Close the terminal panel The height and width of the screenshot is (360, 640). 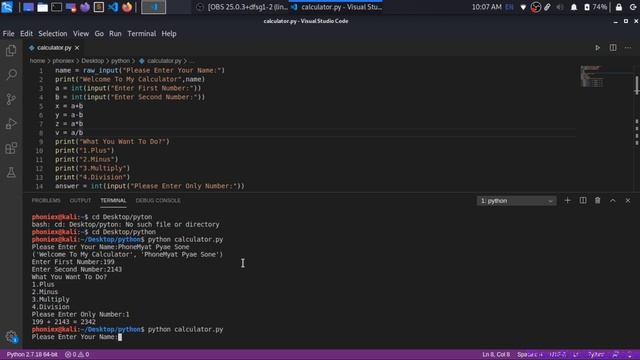pyautogui.click(x=628, y=200)
